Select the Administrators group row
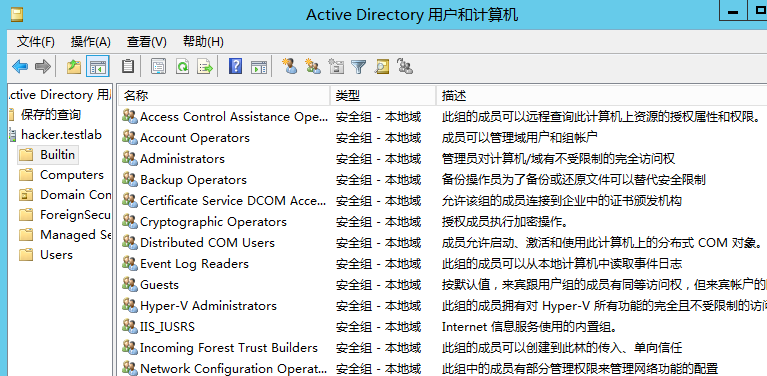The image size is (767, 376). (x=182, y=159)
